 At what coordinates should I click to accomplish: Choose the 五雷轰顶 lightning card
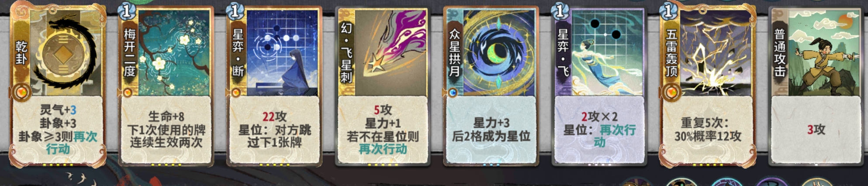pyautogui.click(x=708, y=85)
